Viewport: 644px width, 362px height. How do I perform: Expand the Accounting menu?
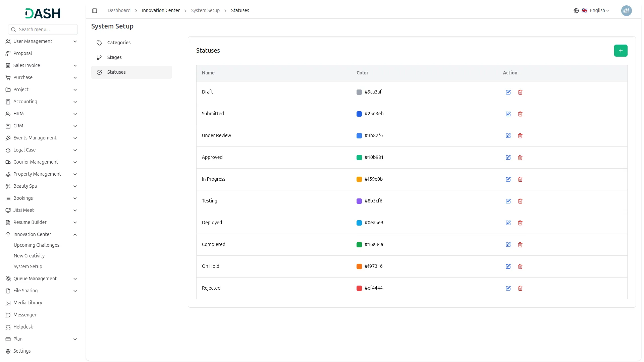coord(42,102)
